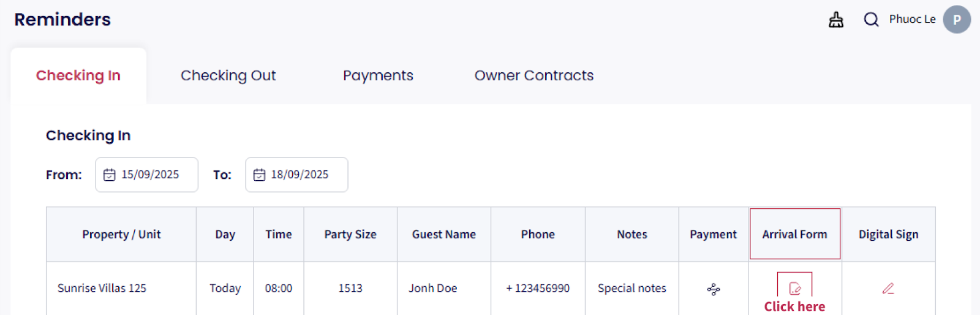Select the Sunrise Villas 125 cell
The image size is (980, 315).
pos(102,288)
